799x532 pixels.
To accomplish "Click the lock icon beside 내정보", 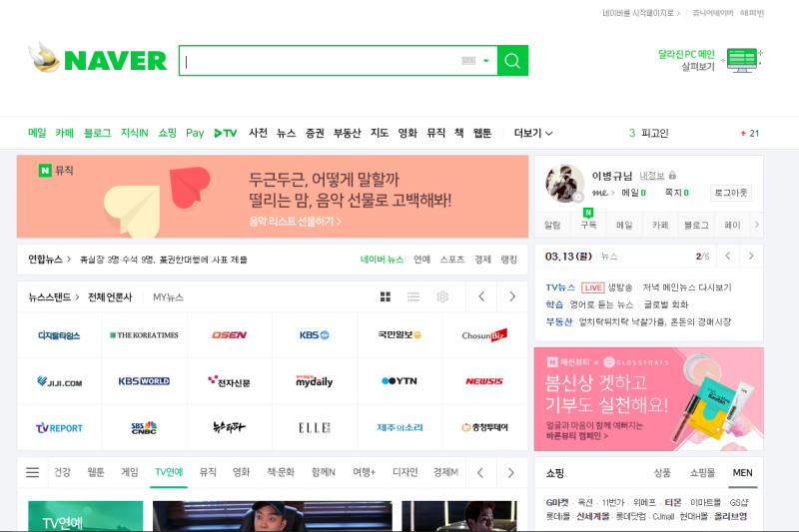I will 672,176.
